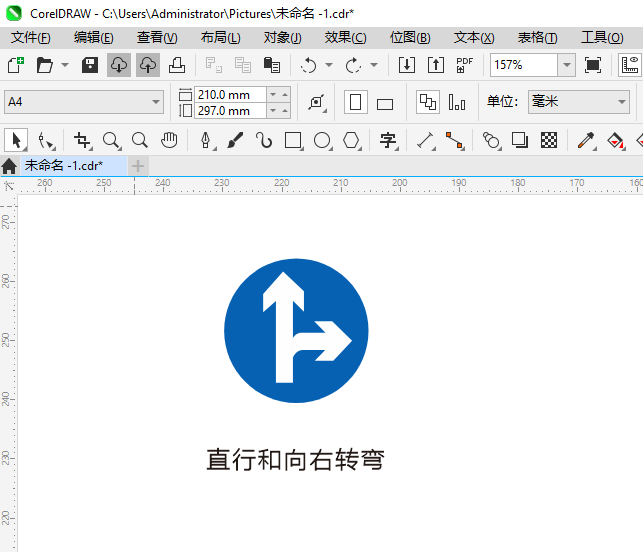The width and height of the screenshot is (643, 552).
Task: Publish to PDF icon
Action: pos(465,65)
